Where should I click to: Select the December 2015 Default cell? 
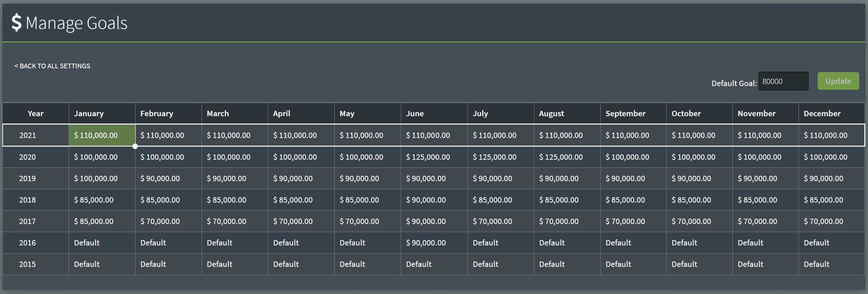[816, 265]
